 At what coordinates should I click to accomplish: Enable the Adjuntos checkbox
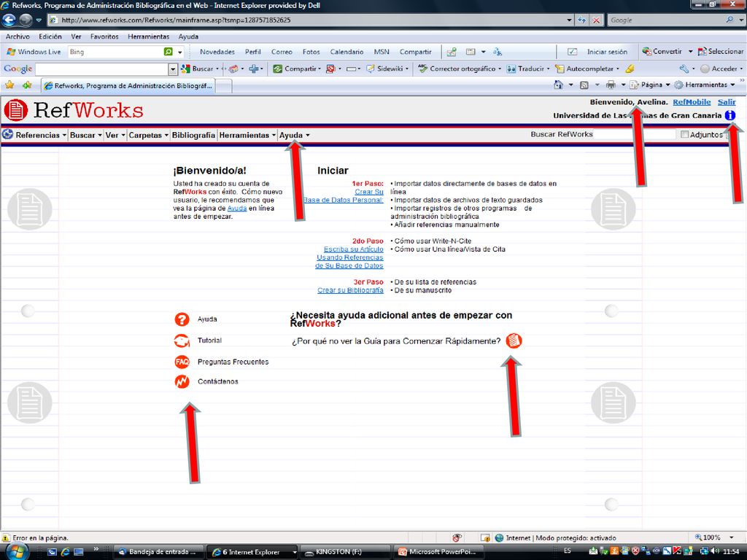pos(684,134)
